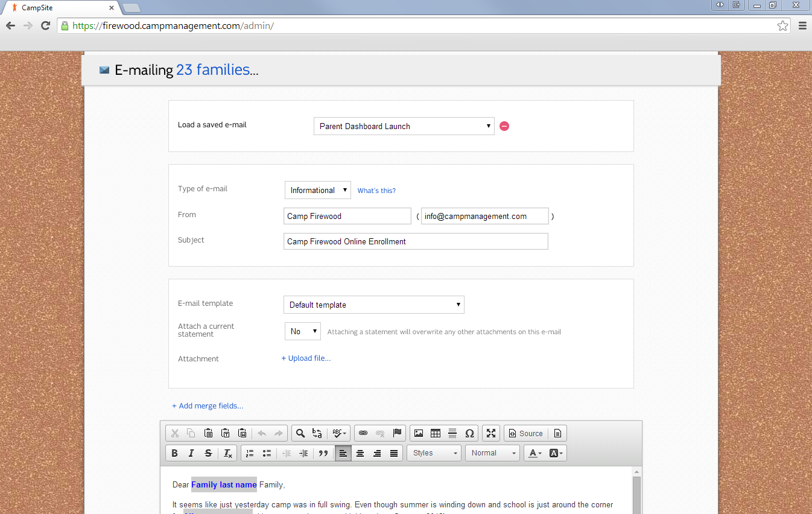This screenshot has width=812, height=514.
Task: Toggle Block Quote formatting
Action: pyautogui.click(x=323, y=453)
